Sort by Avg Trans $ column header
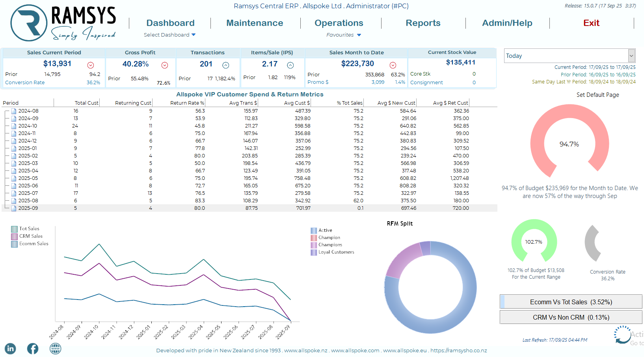Screen dimensions: 644x357 243,103
